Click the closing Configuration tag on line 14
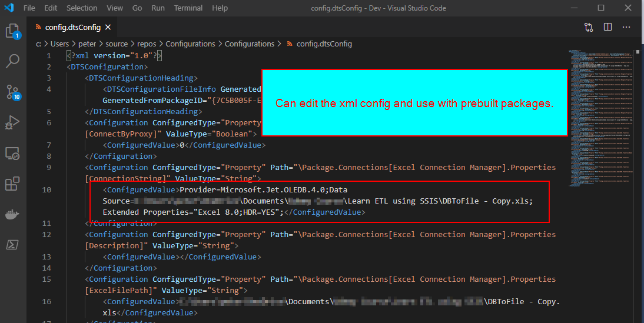The width and height of the screenshot is (644, 323). [x=121, y=268]
